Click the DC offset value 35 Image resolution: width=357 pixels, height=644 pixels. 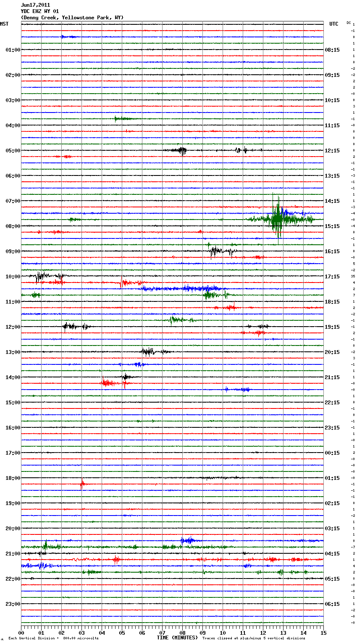353,276
